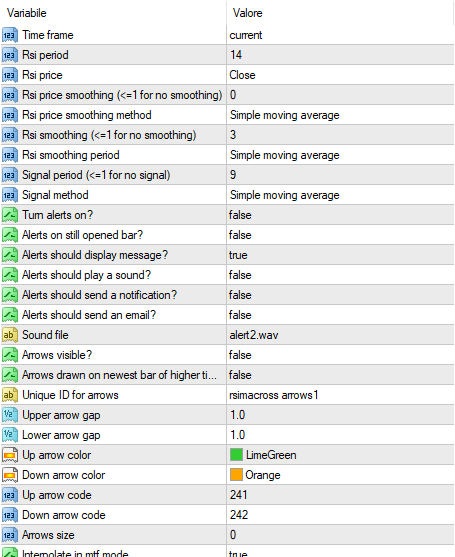Image resolution: width=455 pixels, height=557 pixels.
Task: Toggle the Alerts should display message? true value
Action: point(340,255)
